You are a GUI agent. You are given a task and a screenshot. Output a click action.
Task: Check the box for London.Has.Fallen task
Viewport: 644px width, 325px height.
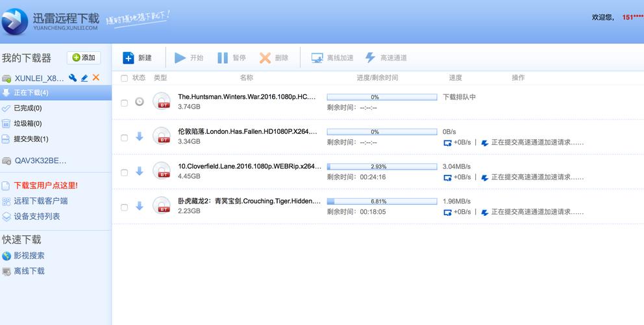point(124,138)
